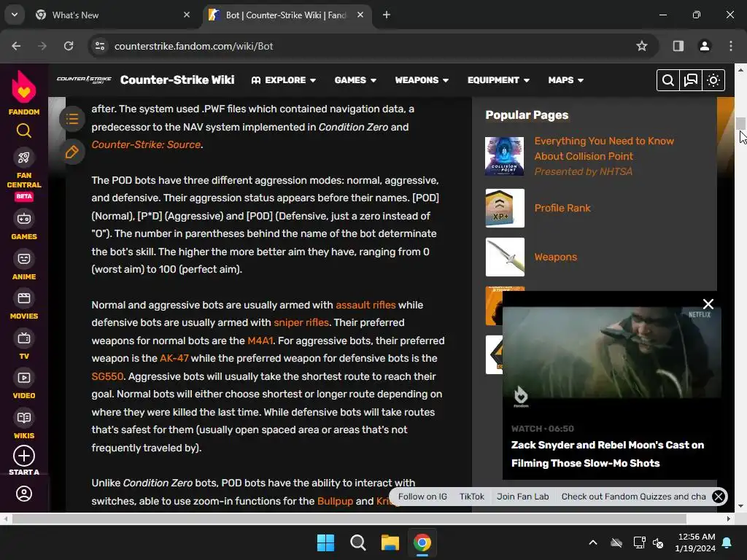Show hidden system tray icons
This screenshot has height=560, width=747.
click(x=592, y=542)
